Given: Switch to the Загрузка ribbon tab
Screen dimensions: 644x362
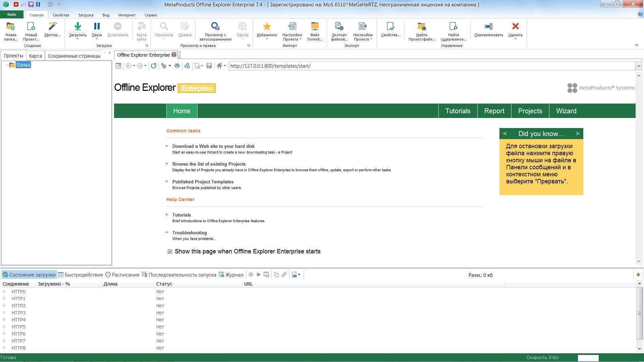Looking at the screenshot, I should (86, 15).
